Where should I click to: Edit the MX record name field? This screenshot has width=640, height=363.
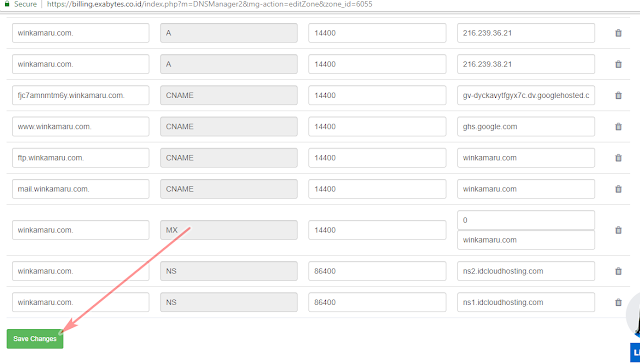point(81,230)
